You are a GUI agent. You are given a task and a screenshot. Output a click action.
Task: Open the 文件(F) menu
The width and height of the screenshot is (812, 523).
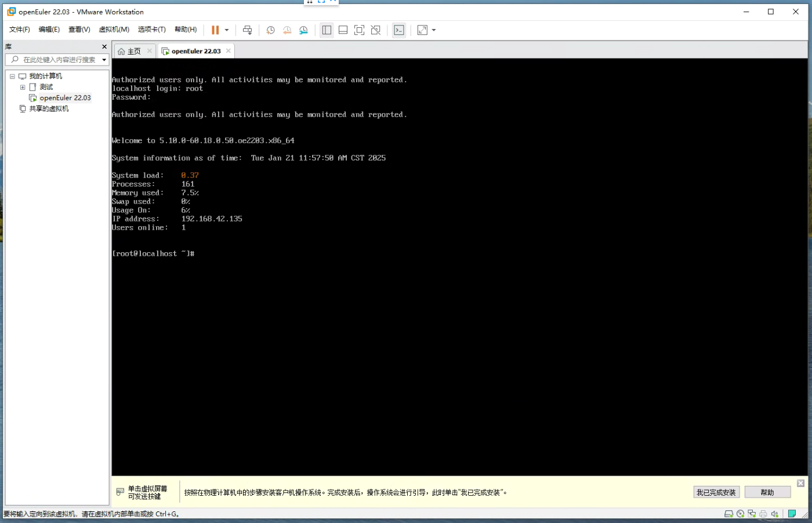20,30
